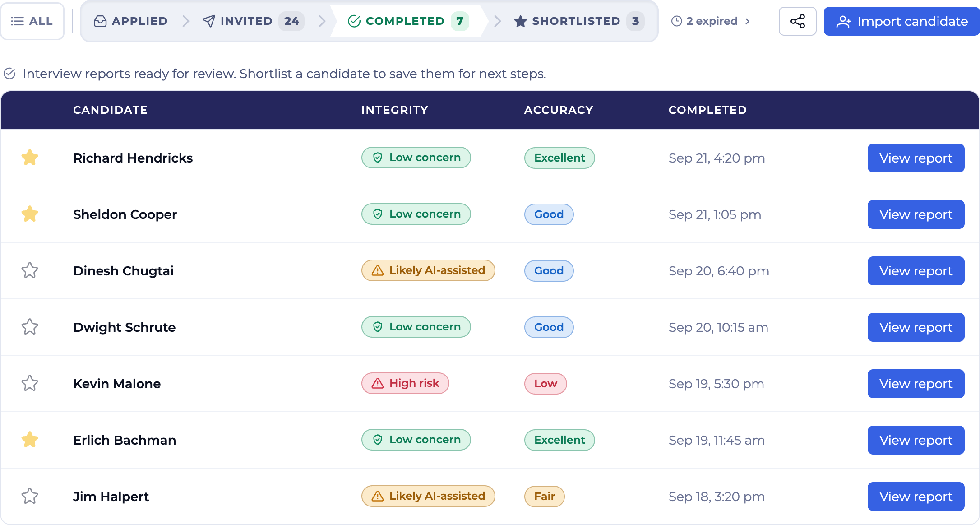Click Dwight Schrute's Low concern badge
Viewport: 980px width, 525px height.
click(416, 327)
